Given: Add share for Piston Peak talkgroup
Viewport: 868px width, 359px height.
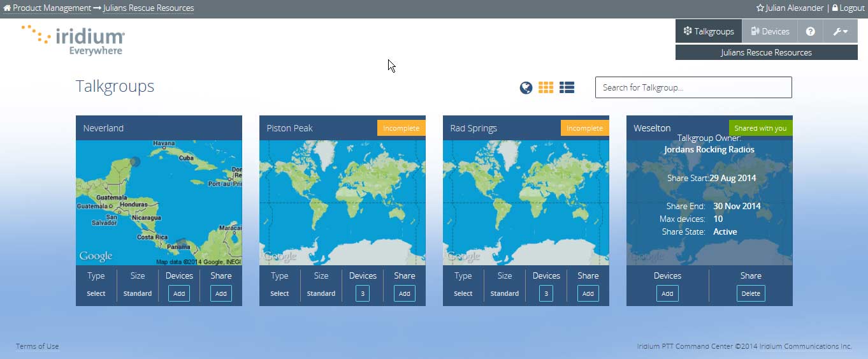Looking at the screenshot, I should (x=405, y=293).
